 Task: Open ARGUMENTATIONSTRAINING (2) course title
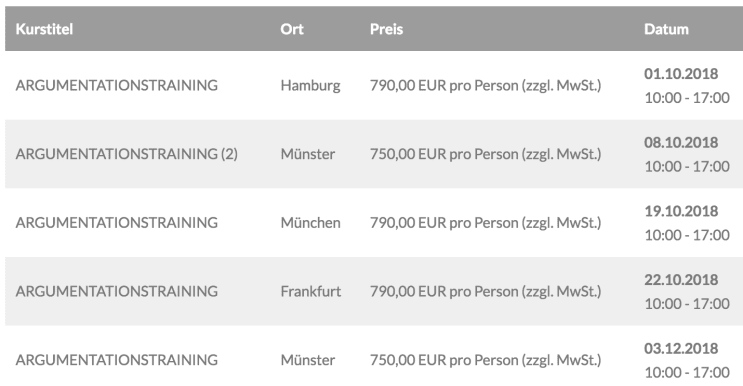(127, 154)
